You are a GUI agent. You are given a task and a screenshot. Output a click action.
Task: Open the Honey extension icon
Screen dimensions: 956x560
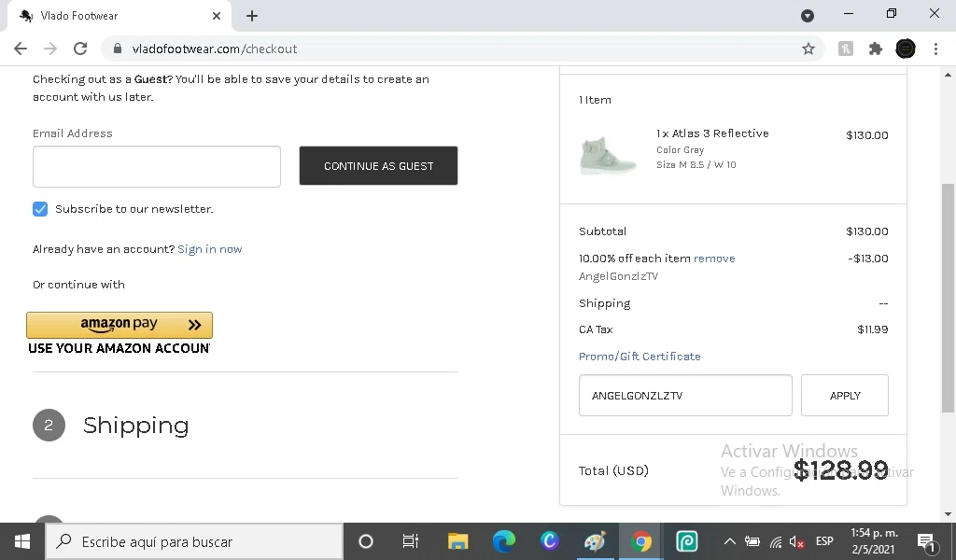click(845, 49)
